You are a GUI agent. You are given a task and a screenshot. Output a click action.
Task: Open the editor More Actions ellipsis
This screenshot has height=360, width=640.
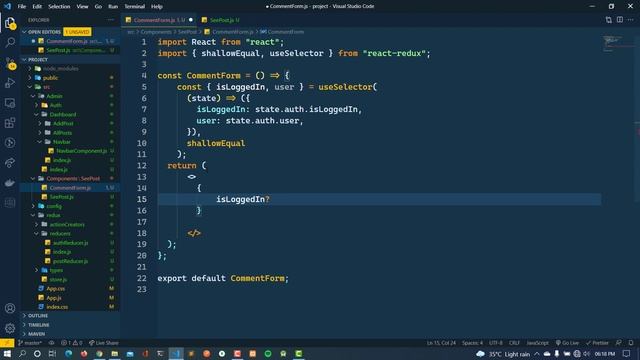tap(631, 20)
